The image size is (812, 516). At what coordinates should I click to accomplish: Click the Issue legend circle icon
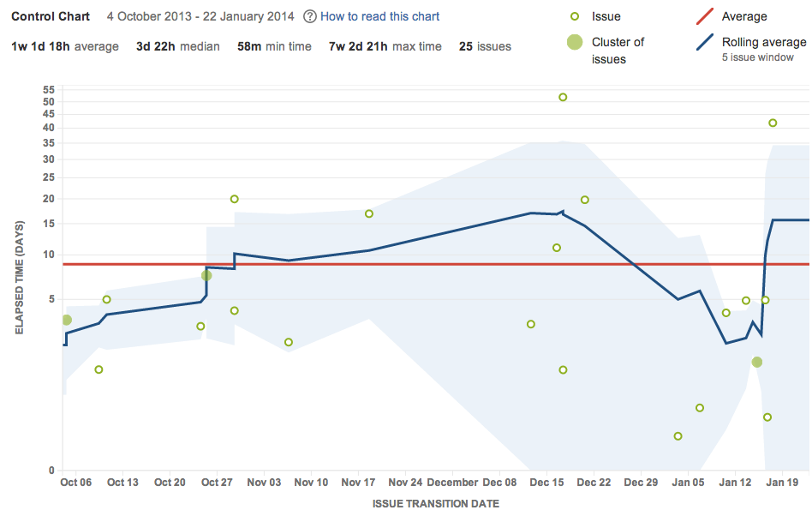pos(575,16)
